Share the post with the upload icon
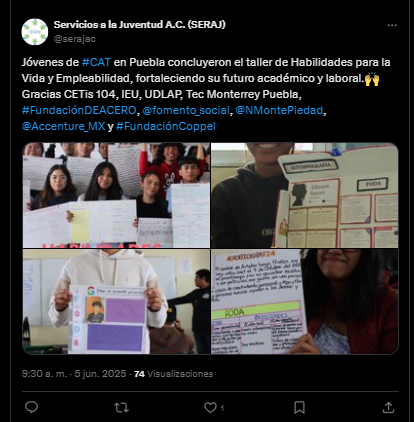Viewport: 414px width, 422px height. point(388,407)
